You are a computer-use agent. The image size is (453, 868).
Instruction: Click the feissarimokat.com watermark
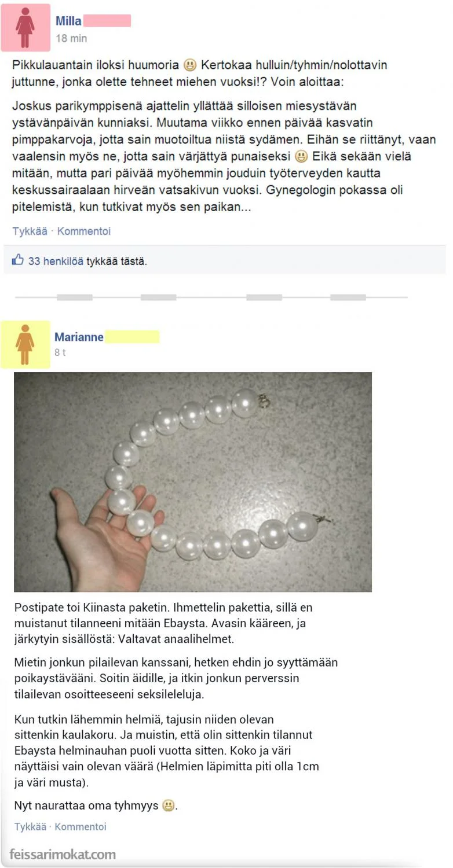(63, 854)
